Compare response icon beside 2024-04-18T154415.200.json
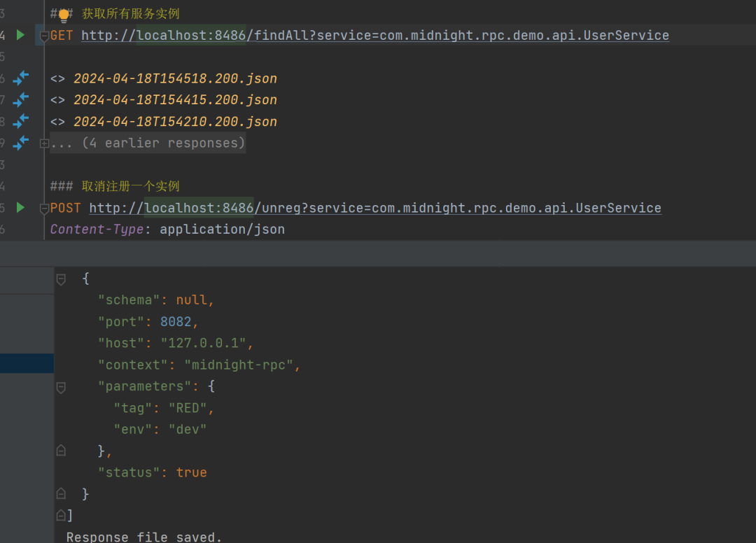Screen dimensions: 756x543 (20, 100)
